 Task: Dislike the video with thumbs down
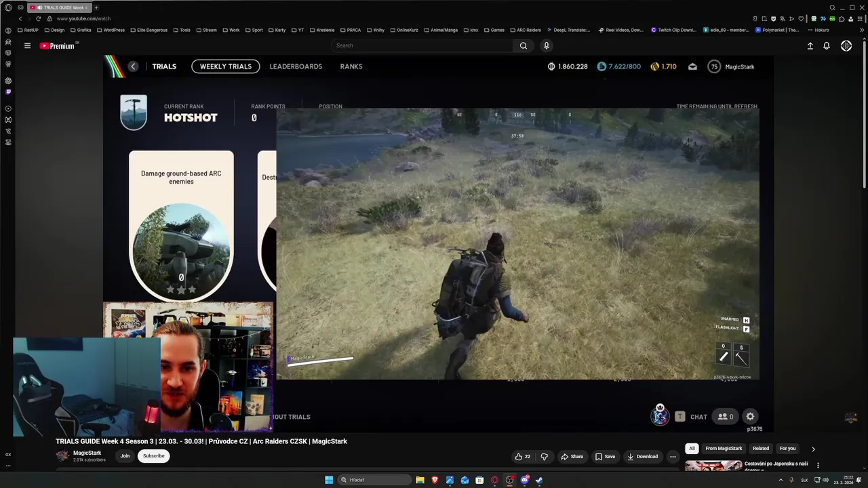tap(544, 456)
